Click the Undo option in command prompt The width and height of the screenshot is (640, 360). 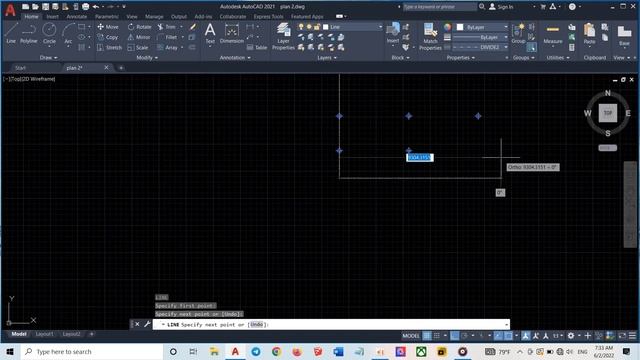[x=257, y=324]
